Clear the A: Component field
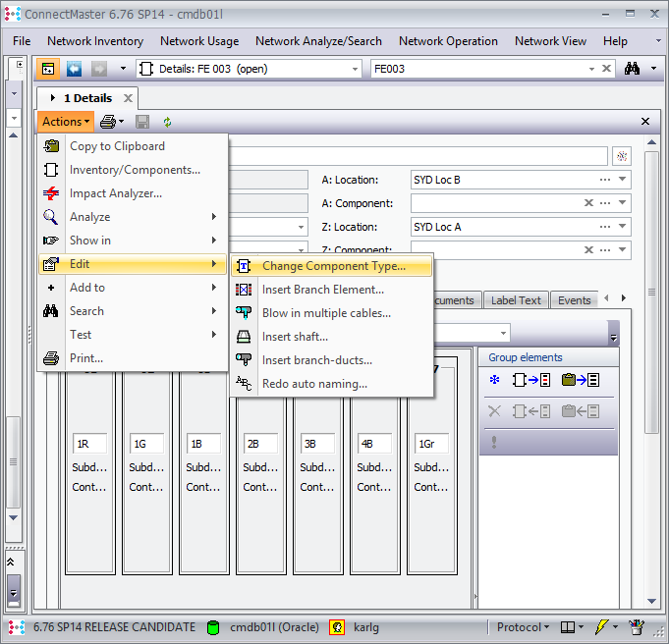The width and height of the screenshot is (669, 644). 588,203
